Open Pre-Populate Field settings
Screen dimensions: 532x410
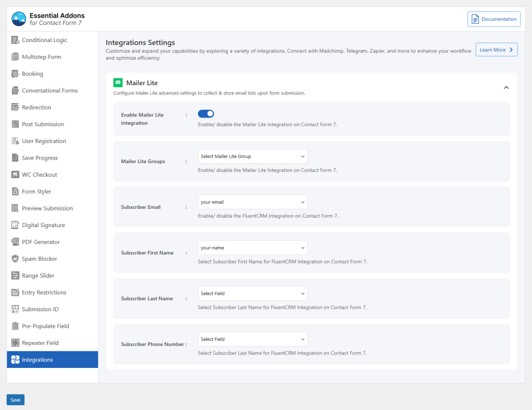[52, 326]
